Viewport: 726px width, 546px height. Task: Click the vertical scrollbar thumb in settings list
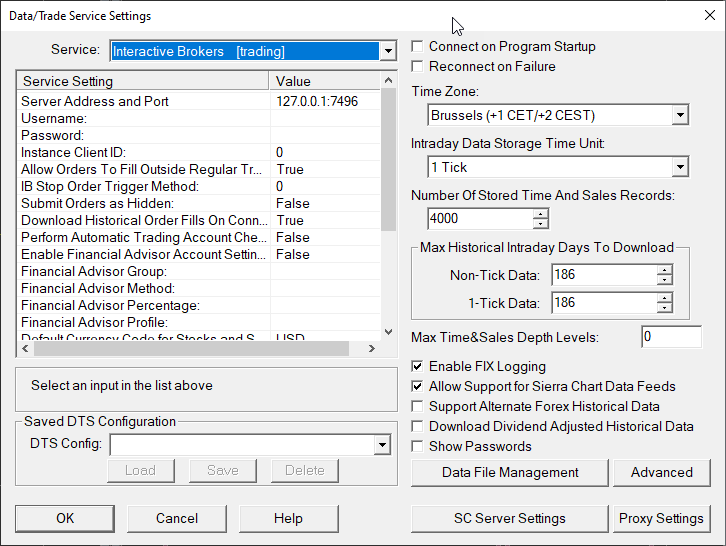[x=388, y=159]
